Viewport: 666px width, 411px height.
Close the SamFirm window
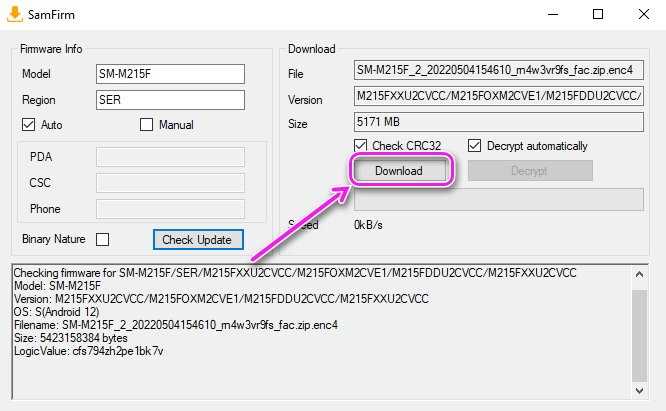[644, 14]
